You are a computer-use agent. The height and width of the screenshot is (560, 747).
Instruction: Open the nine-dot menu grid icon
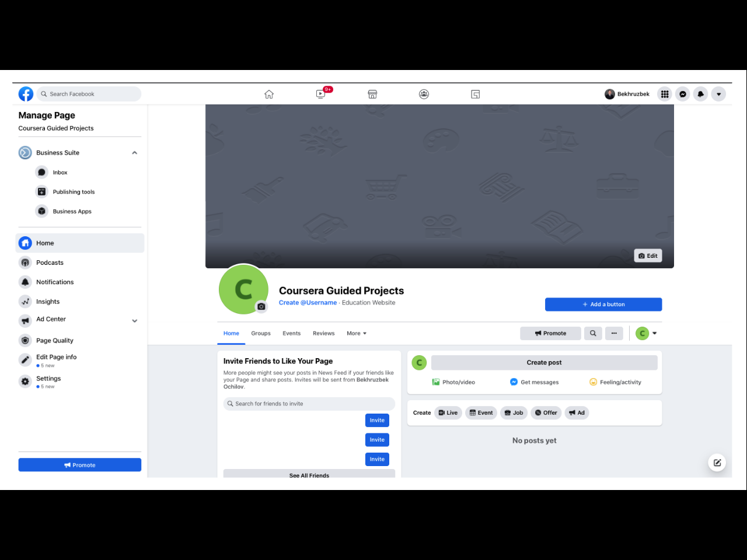click(665, 94)
